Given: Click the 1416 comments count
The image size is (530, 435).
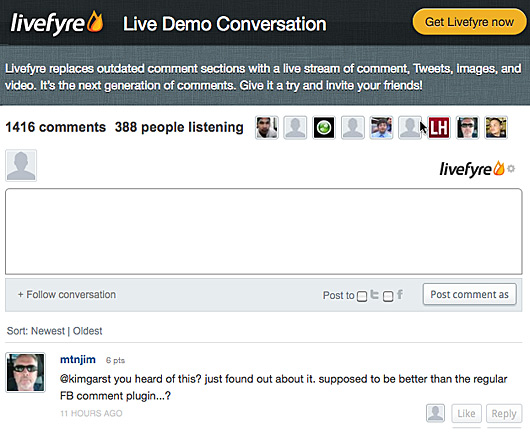Looking at the screenshot, I should point(56,127).
